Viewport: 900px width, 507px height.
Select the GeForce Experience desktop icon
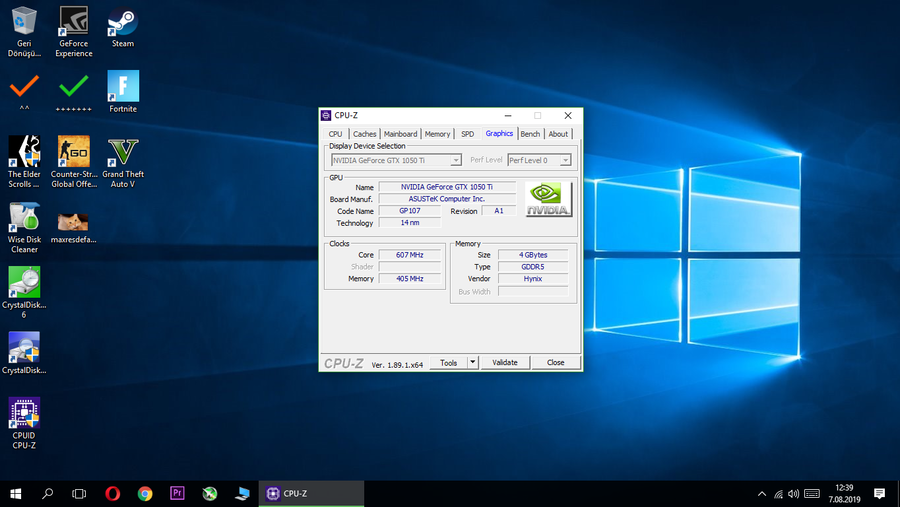click(74, 23)
